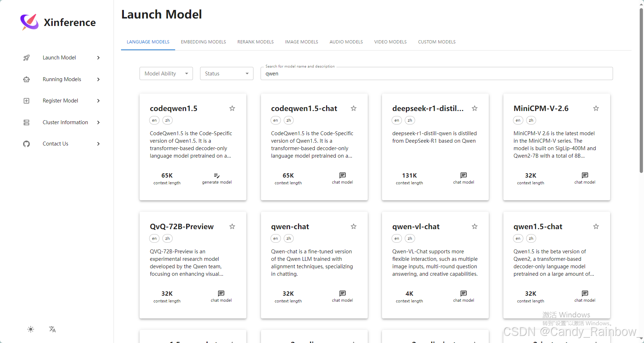Expand Running Models sidebar chevron
This screenshot has width=644, height=343.
tap(99, 79)
